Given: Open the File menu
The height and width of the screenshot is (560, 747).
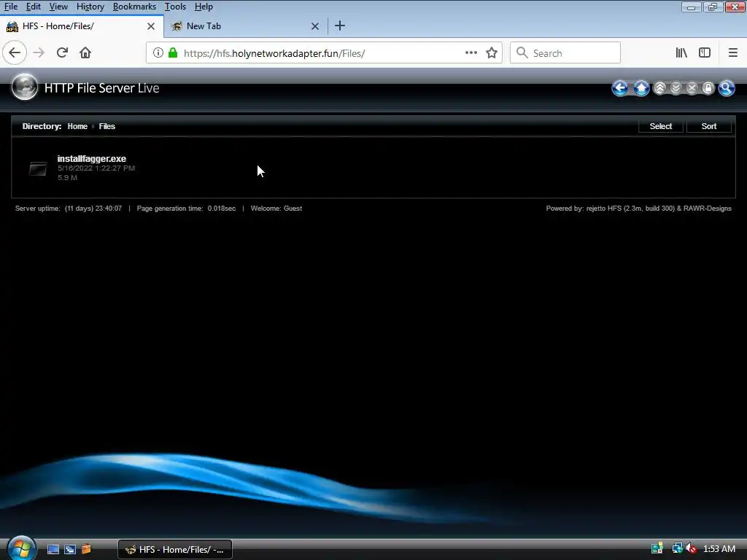Looking at the screenshot, I should [10, 7].
